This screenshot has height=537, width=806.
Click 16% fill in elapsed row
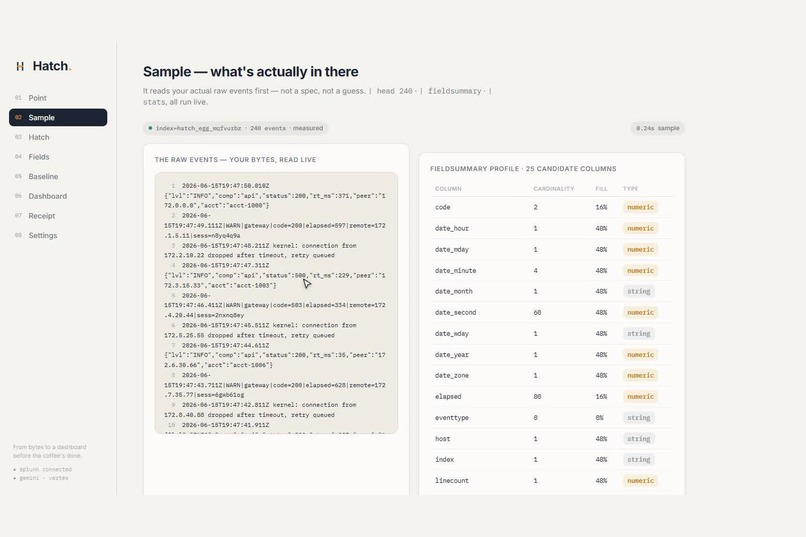(x=601, y=396)
